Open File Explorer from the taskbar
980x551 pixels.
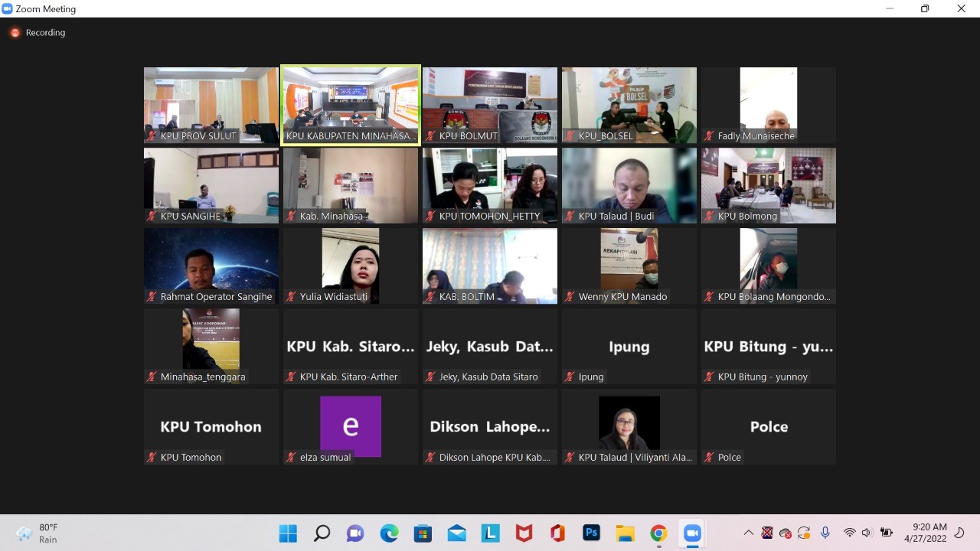pos(625,533)
